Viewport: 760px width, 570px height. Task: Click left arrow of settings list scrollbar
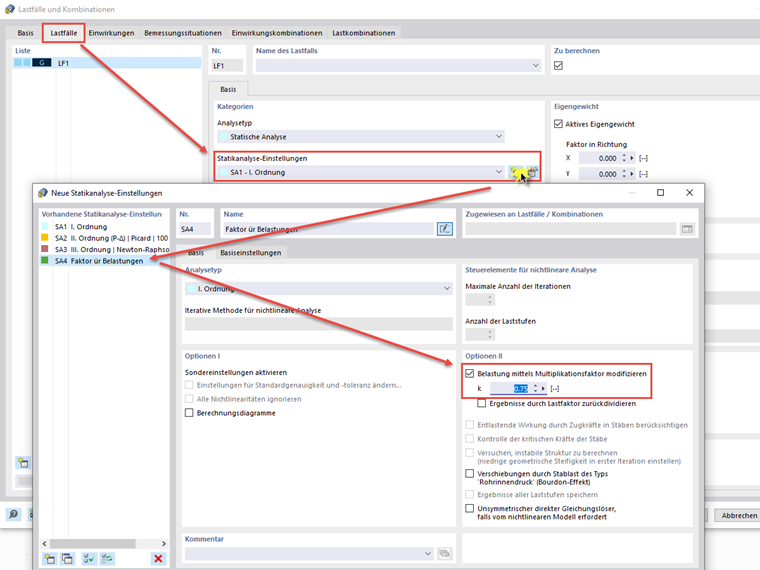(x=45, y=543)
